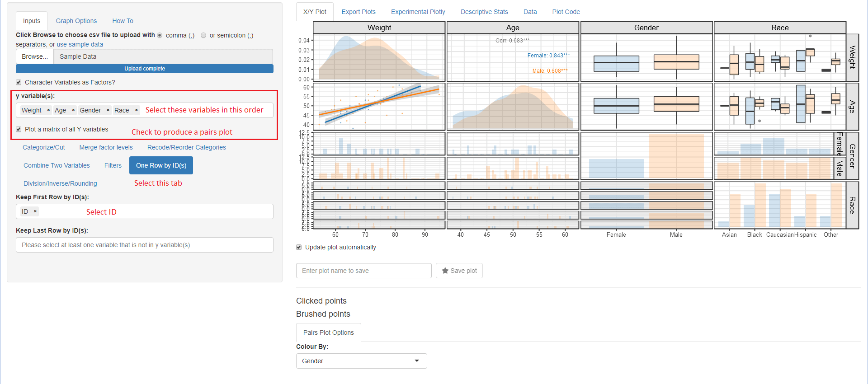Toggle Character Variables as Factors checkbox
This screenshot has height=384, width=868.
(x=19, y=82)
